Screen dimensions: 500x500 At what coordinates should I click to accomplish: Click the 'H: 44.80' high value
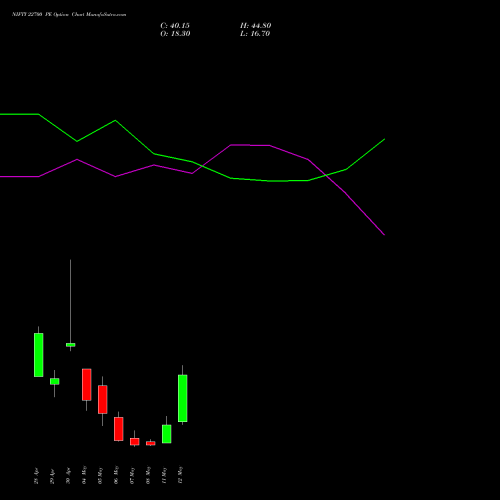point(256,26)
